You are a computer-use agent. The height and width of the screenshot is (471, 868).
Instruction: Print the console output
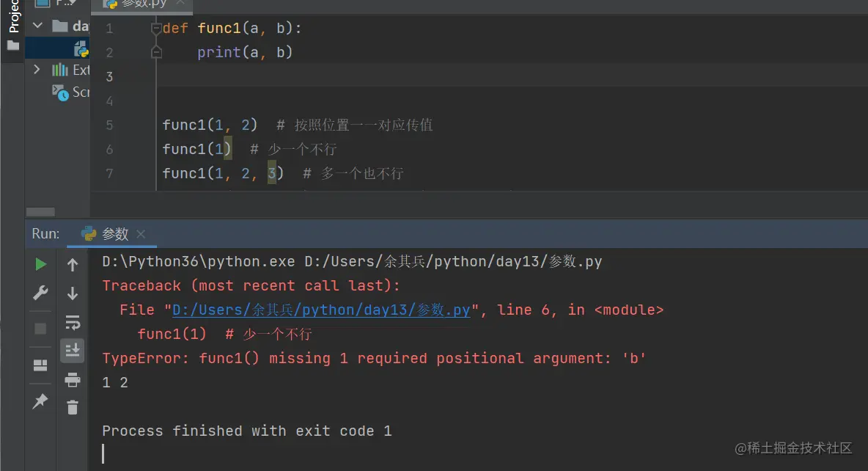[73, 379]
